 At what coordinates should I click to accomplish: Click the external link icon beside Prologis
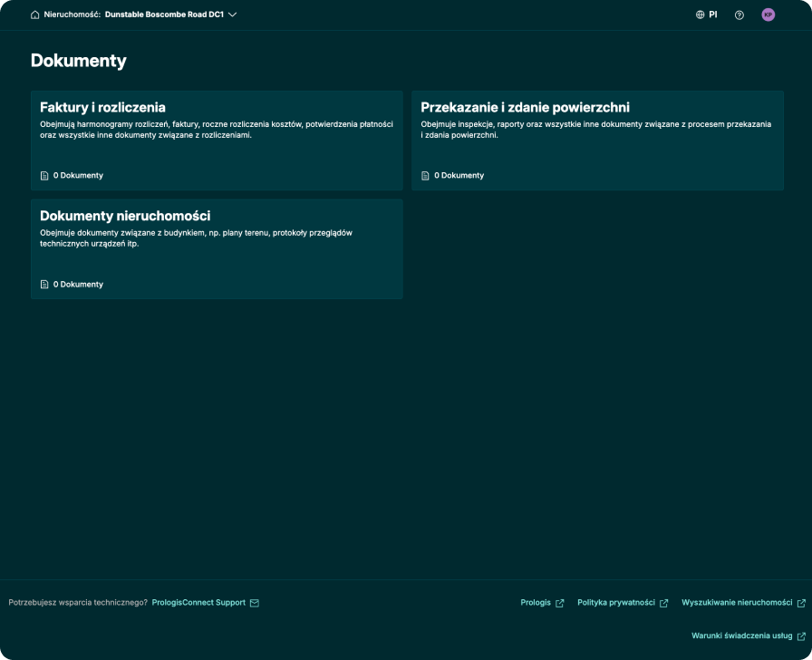point(559,603)
